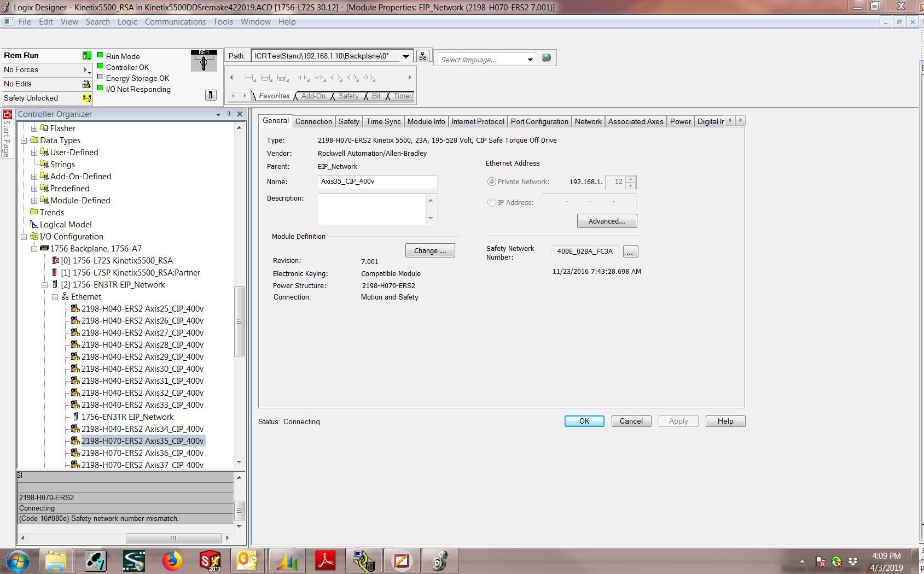Click the Axis36_CIP_400v drive warning icon

tap(75, 453)
